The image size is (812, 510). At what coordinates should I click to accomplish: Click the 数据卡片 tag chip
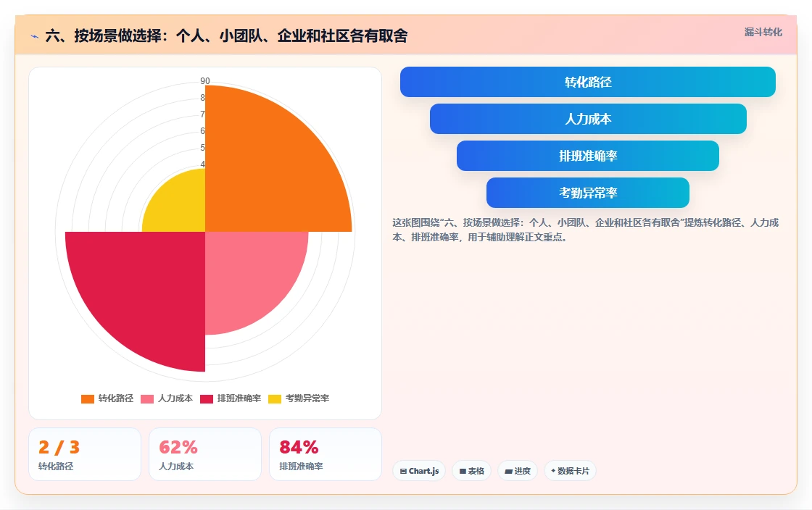[x=570, y=471]
